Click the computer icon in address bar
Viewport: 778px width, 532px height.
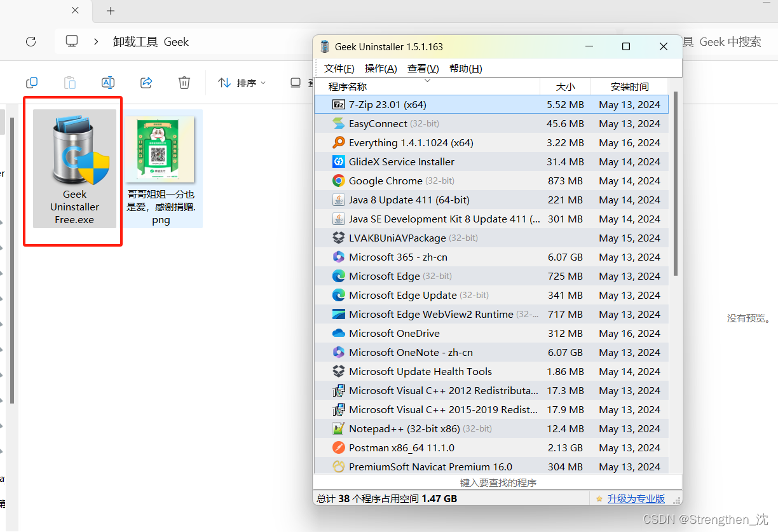coord(72,41)
